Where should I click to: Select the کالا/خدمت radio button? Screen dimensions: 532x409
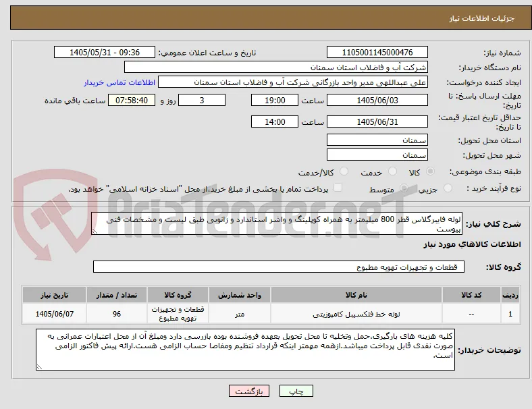pos(344,171)
